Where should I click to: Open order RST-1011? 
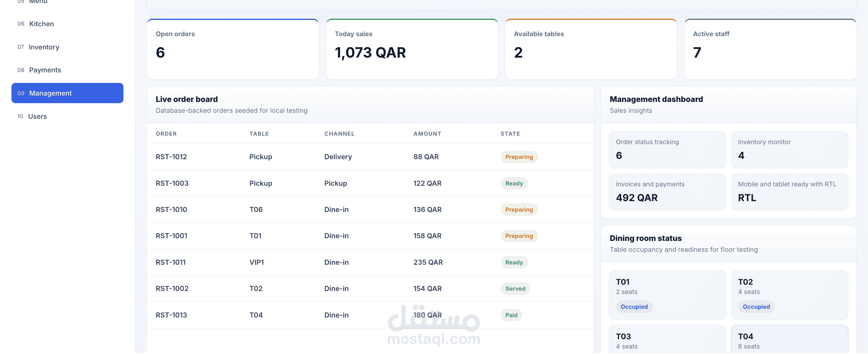pyautogui.click(x=171, y=262)
